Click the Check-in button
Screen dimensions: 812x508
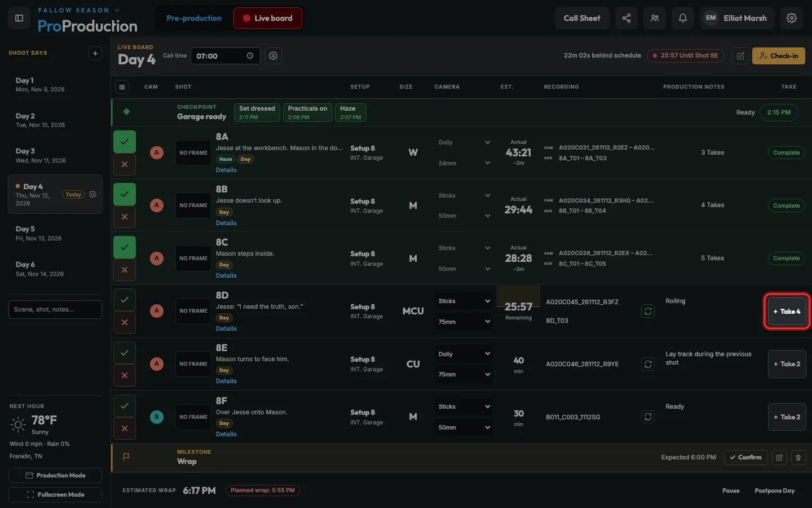(778, 56)
